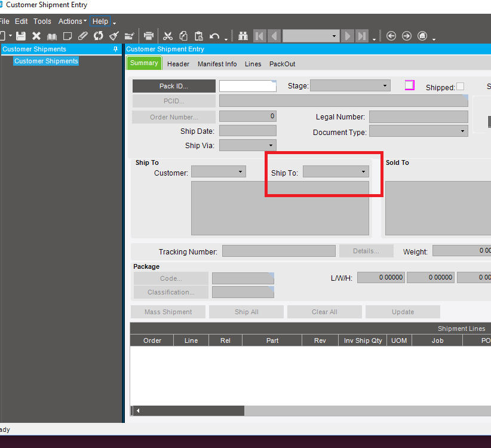
Task: Click the Previous record arrow icon
Action: [x=274, y=36]
